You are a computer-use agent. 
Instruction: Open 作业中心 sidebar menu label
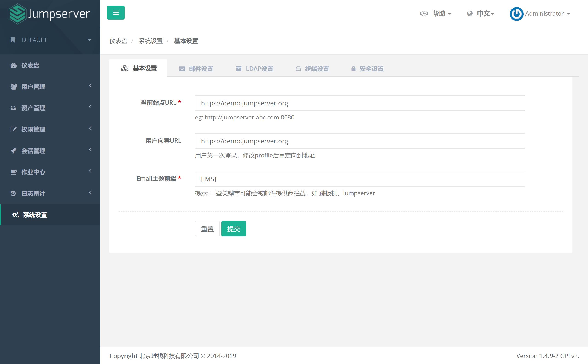click(x=33, y=172)
